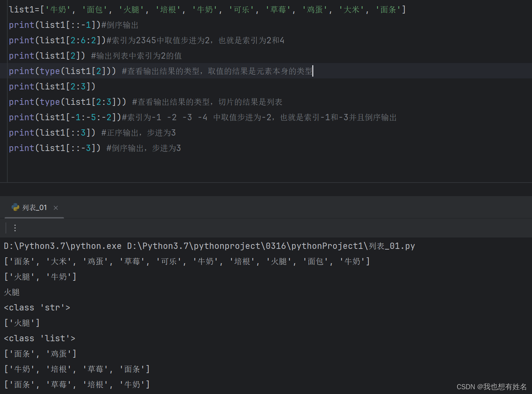Click the <class 'str'> console output line
Viewport: 532px width, 394px height.
(37, 308)
